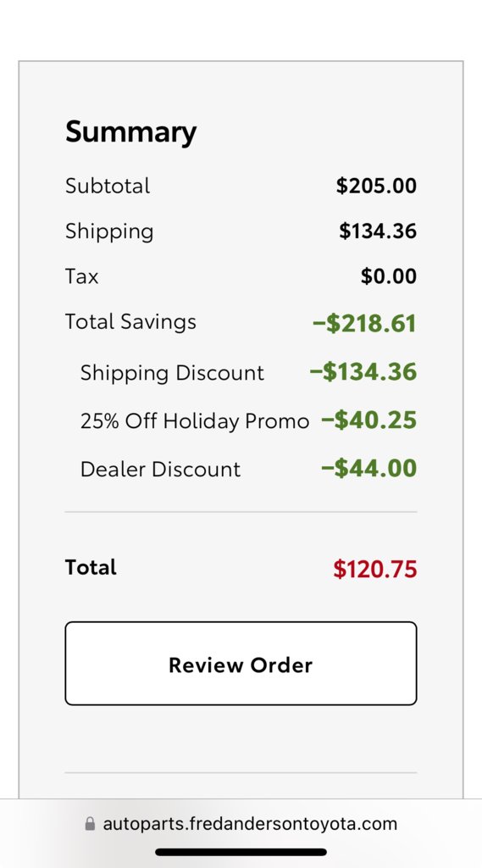Tap the $134.36 shipping amount
This screenshot has height=868, width=482.
(x=378, y=231)
